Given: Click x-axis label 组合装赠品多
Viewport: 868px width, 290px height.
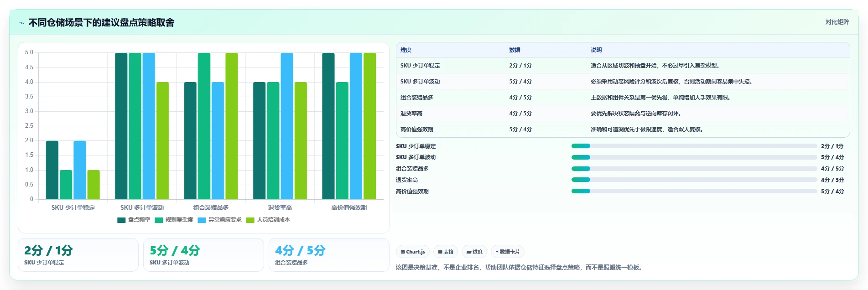Looking at the screenshot, I should (211, 207).
